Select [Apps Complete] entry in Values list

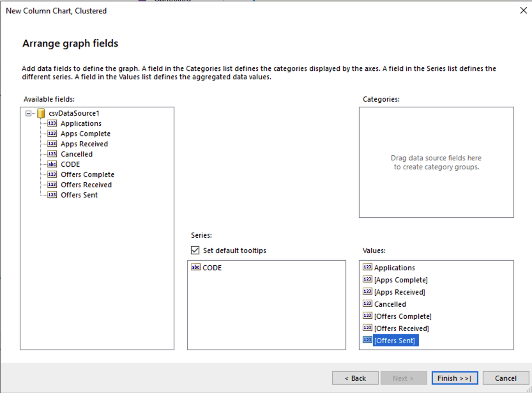401,280
